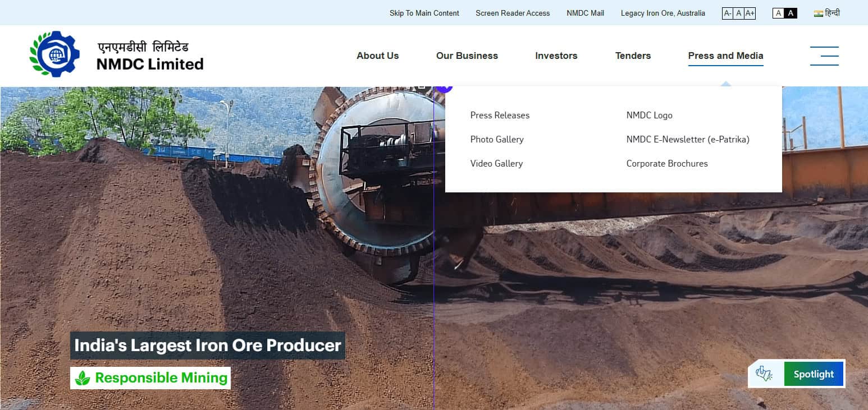Expand the About Us menu

[378, 56]
